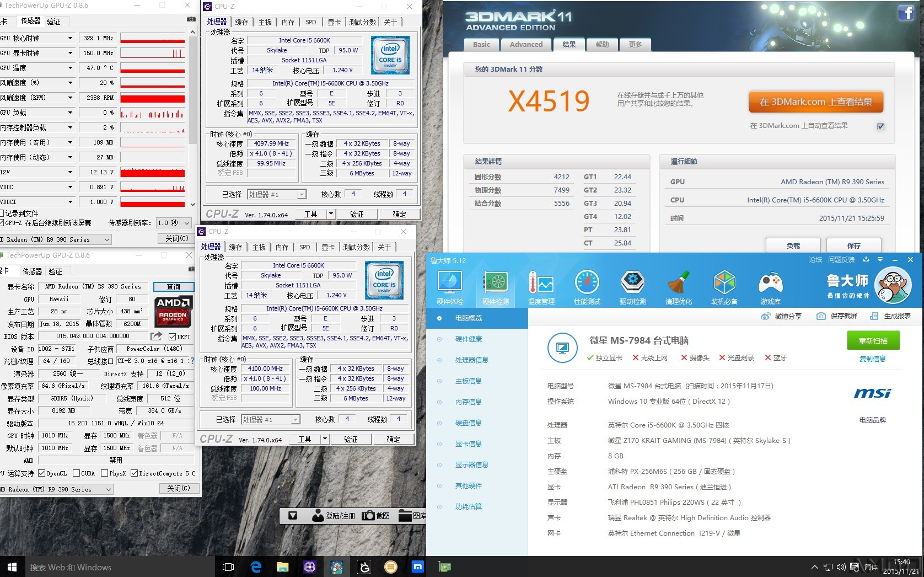The width and height of the screenshot is (924, 577).
Task: Click 论坛 link in 鲁大师 title bar
Action: point(815,260)
